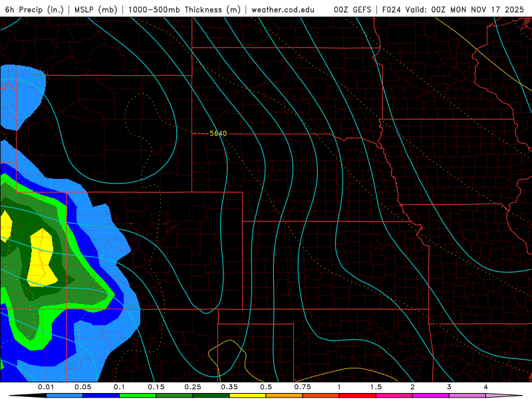The width and height of the screenshot is (532, 399).
Task: Click the dark blue 0.05 legend swatch
Action: coord(101,396)
